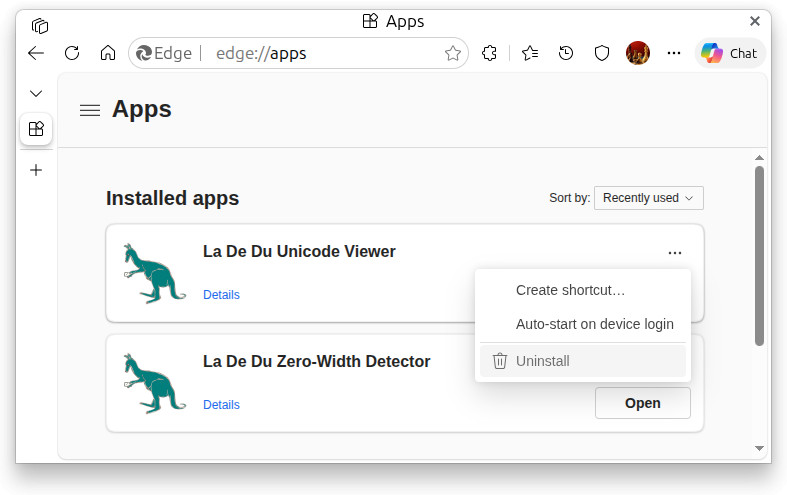The image size is (787, 495).
Task: Open the History clock icon
Action: pos(566,53)
